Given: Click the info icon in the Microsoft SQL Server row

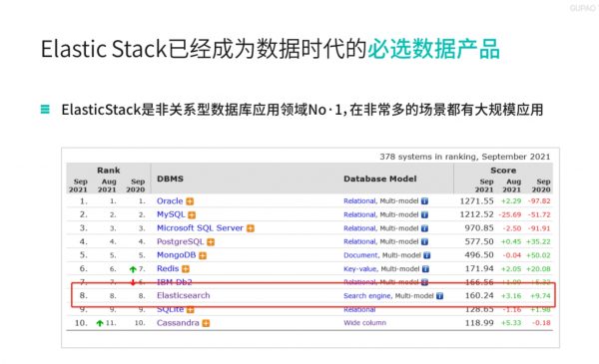Looking at the screenshot, I should [424, 228].
